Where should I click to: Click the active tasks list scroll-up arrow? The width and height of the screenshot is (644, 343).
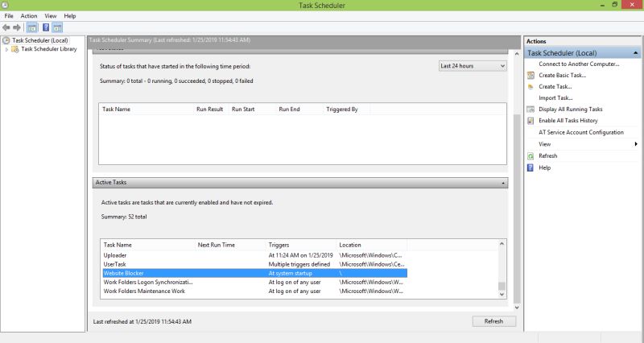point(502,244)
